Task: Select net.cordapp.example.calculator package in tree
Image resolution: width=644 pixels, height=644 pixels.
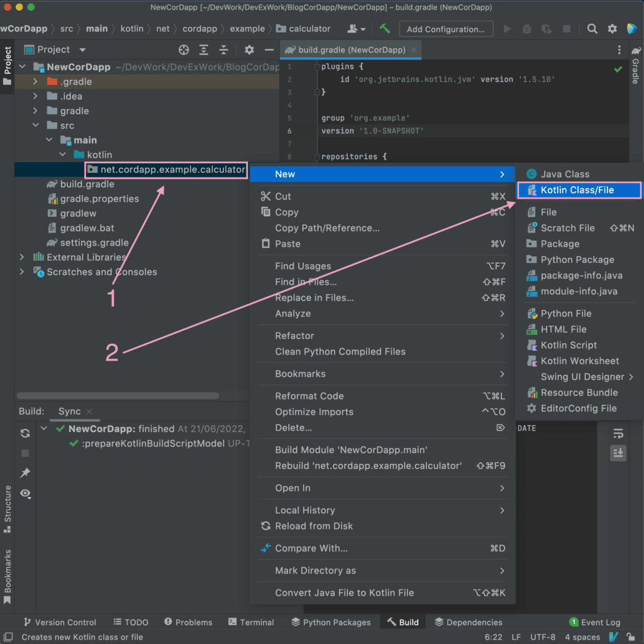Action: tap(166, 170)
